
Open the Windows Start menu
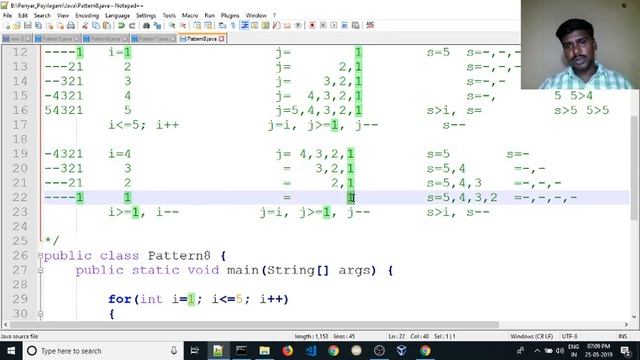[11, 351]
